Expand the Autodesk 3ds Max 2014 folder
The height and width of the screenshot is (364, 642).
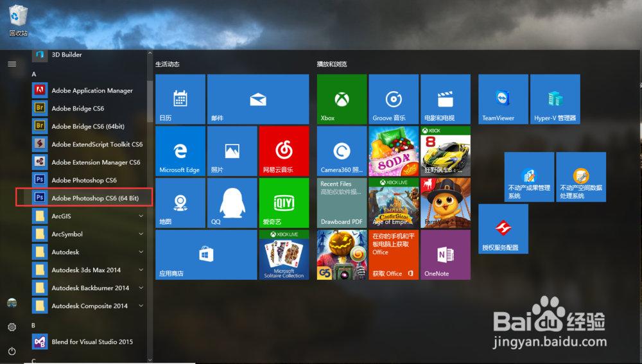[x=141, y=270]
